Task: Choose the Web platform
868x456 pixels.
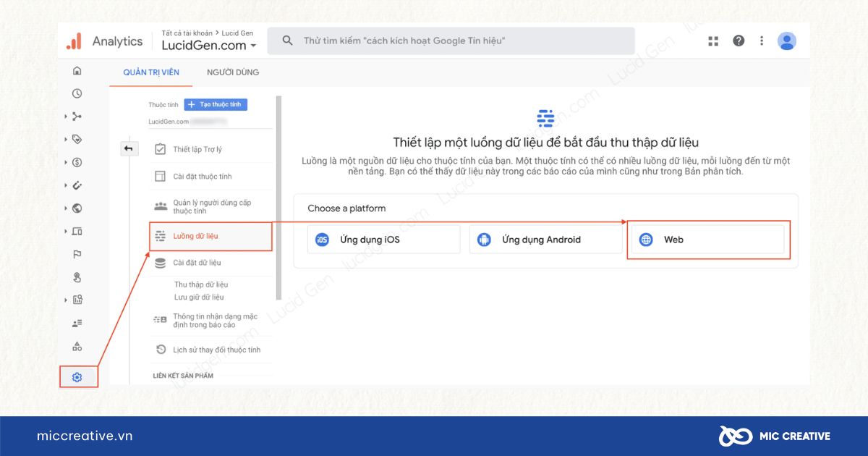Action: coord(708,240)
